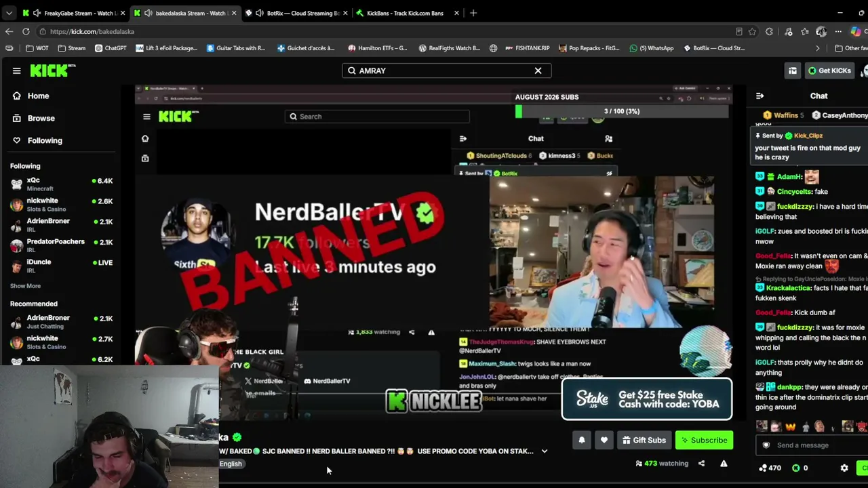The width and height of the screenshot is (868, 488).
Task: Expand the stream title dropdown chevron
Action: [544, 451]
